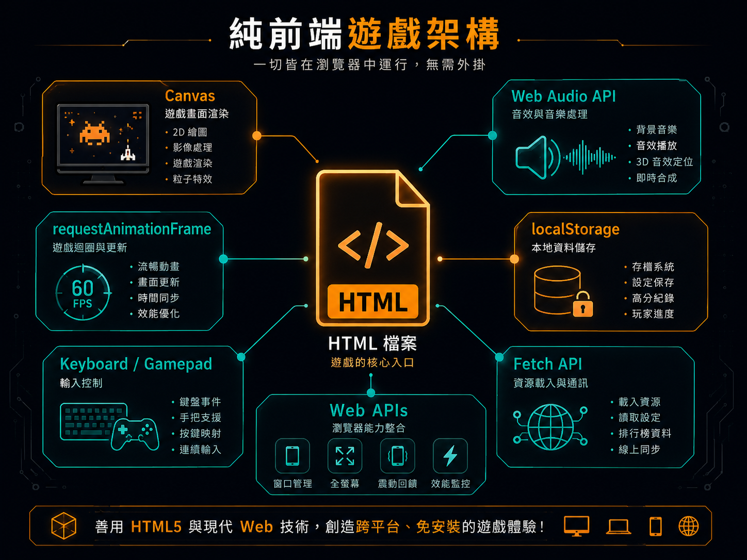Click the speaker waveform icon in Web Audio API
The image size is (747, 560).
pyautogui.click(x=565, y=157)
